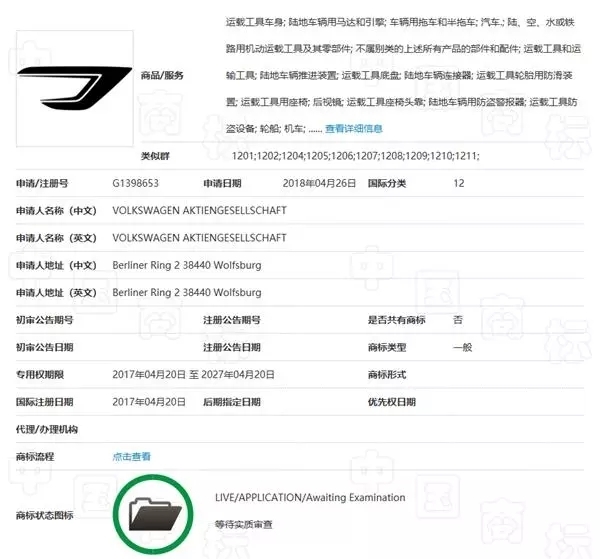Viewport: 600px width, 559px height.
Task: Click the 商标流程 label
Action: (x=35, y=456)
